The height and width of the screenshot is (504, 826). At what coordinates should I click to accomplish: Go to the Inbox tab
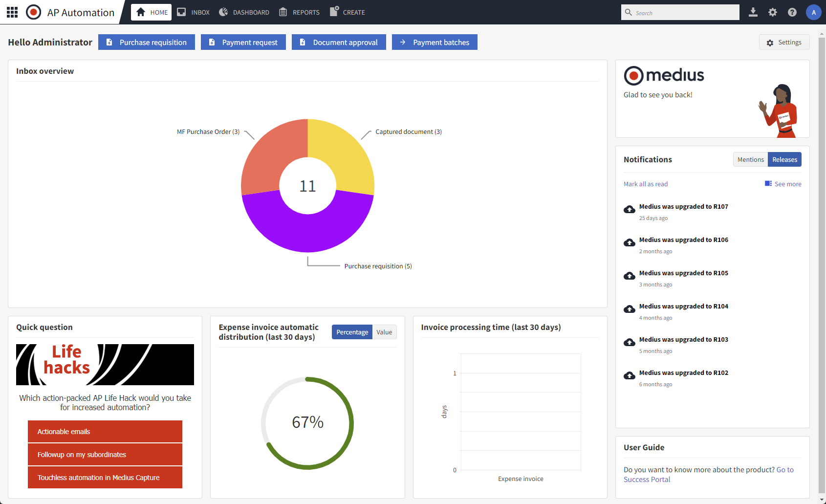pyautogui.click(x=194, y=12)
